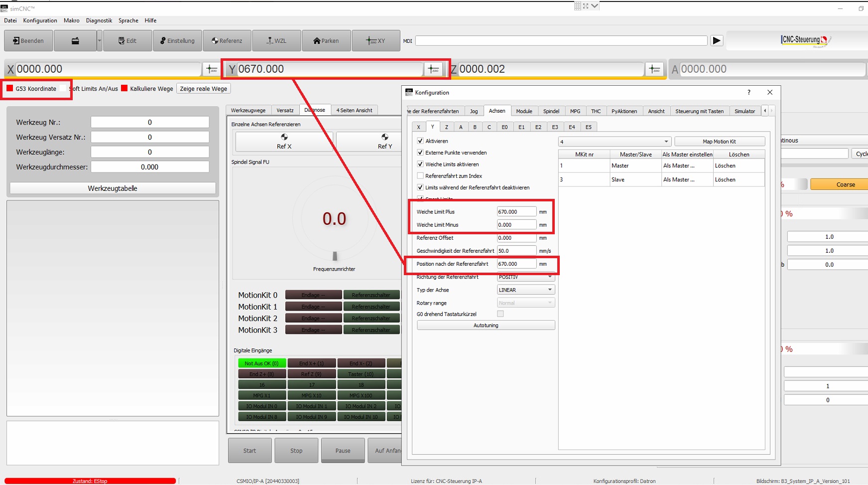The height and width of the screenshot is (485, 868).
Task: Switch to the Spindel configuration tab
Action: click(551, 111)
